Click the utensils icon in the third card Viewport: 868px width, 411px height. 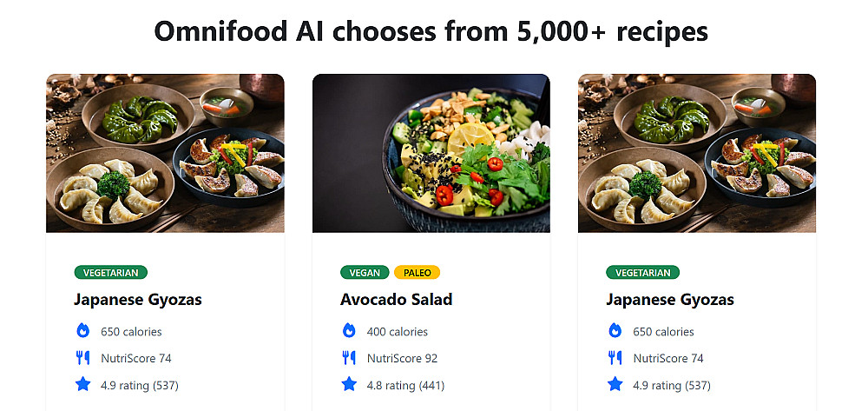pyautogui.click(x=615, y=358)
